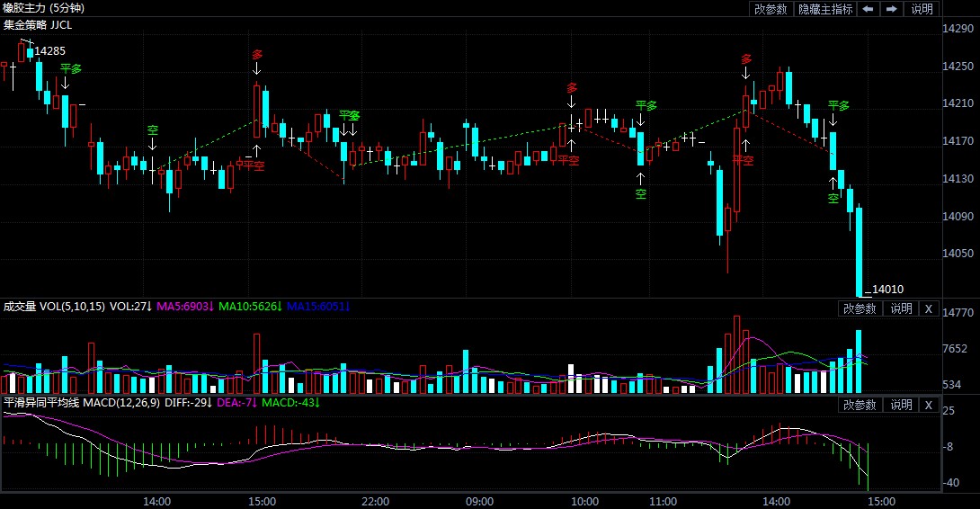Image resolution: width=980 pixels, height=509 pixels.
Task: Click the right arrow indicator switch icon
Action: 892,9
